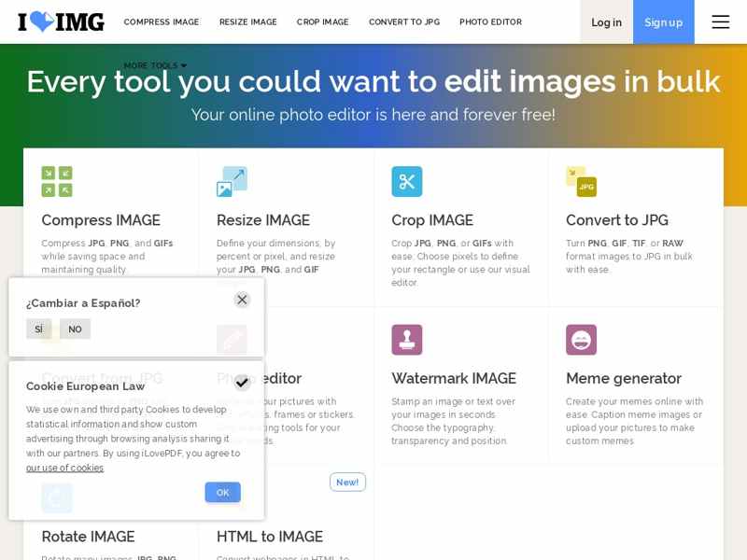Viewport: 747px width, 560px height.
Task: Answer SÍ to switch to Spanish
Action: tap(39, 329)
